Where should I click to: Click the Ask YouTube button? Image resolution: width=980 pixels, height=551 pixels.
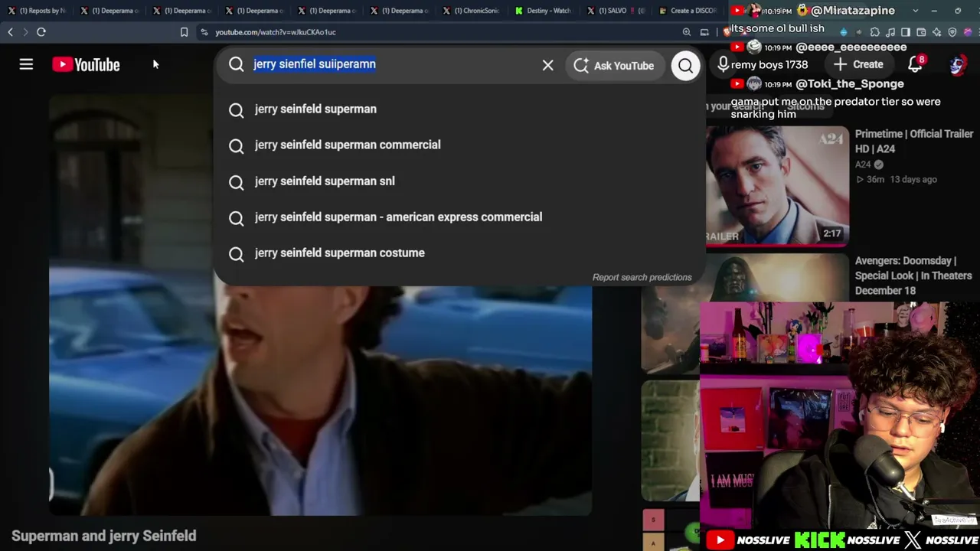614,66
